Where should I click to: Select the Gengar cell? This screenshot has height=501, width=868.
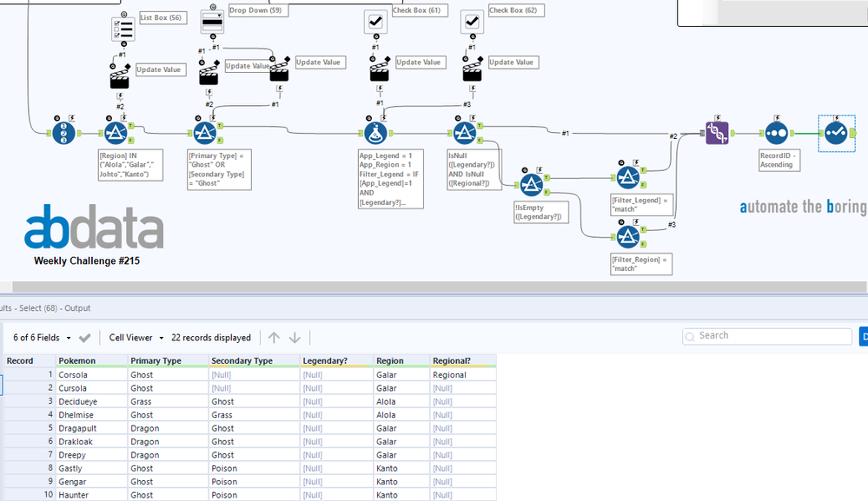(x=92, y=481)
